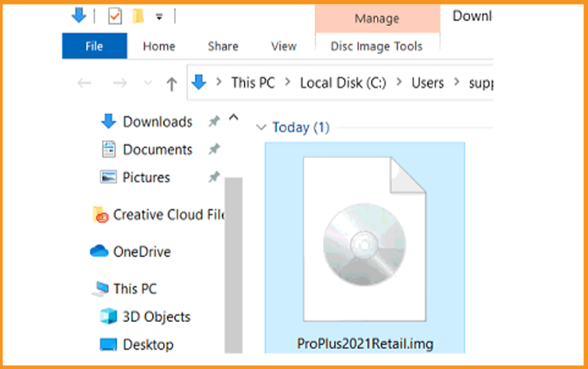The height and width of the screenshot is (369, 588).
Task: Collapse the Today (1) group chevron
Action: 261,128
